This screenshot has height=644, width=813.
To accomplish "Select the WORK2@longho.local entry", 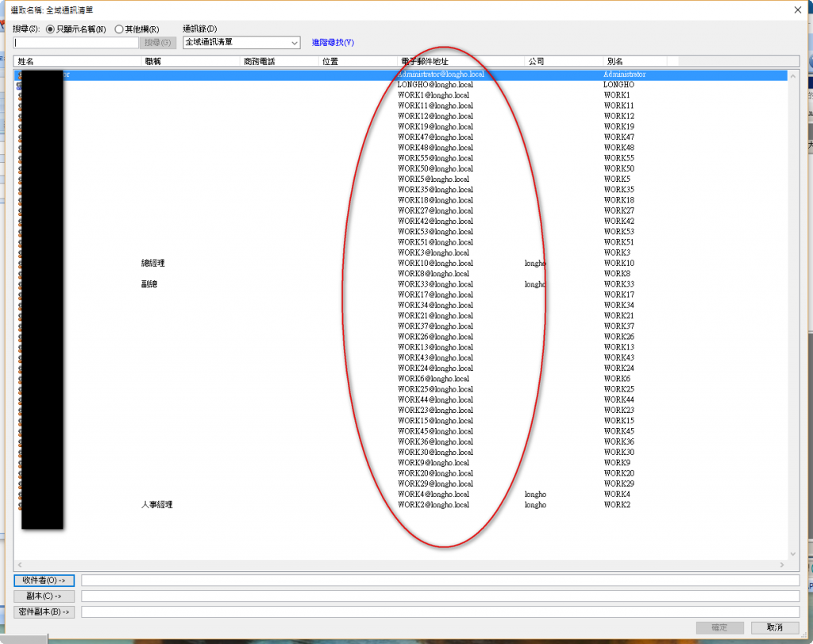I will click(433, 505).
